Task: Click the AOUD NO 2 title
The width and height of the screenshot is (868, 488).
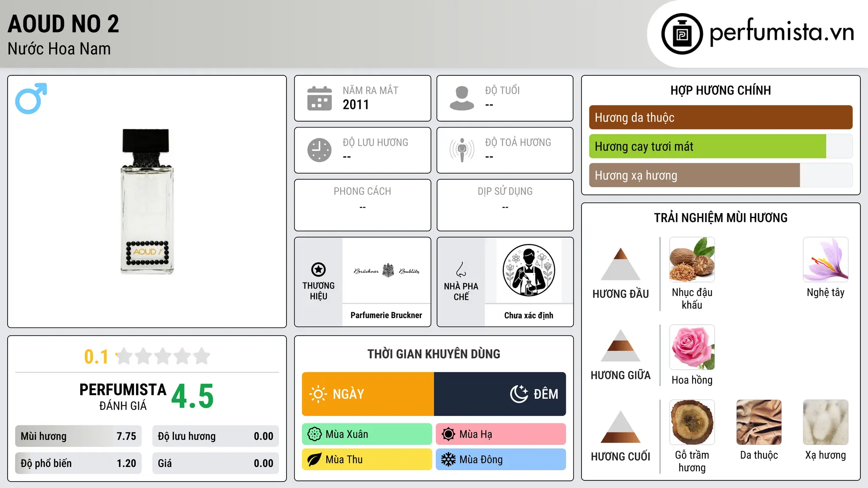Action: [64, 24]
